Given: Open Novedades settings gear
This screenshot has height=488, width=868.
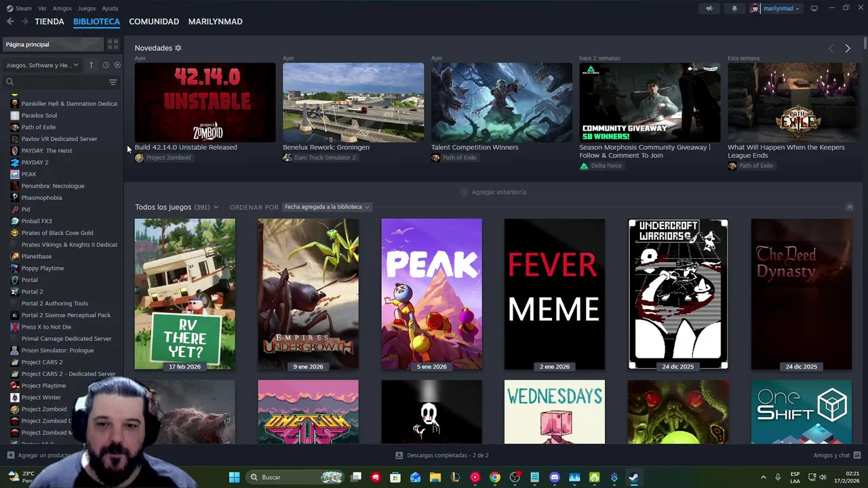Looking at the screenshot, I should tap(178, 48).
